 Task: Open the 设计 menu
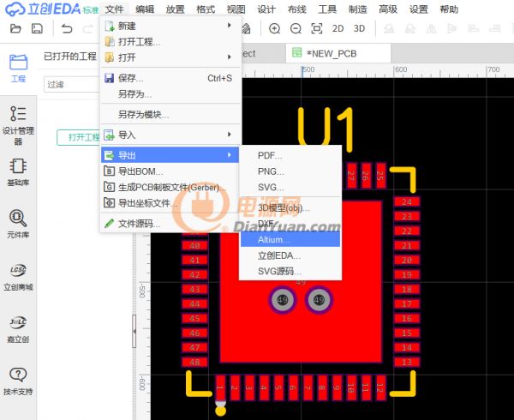(266, 9)
